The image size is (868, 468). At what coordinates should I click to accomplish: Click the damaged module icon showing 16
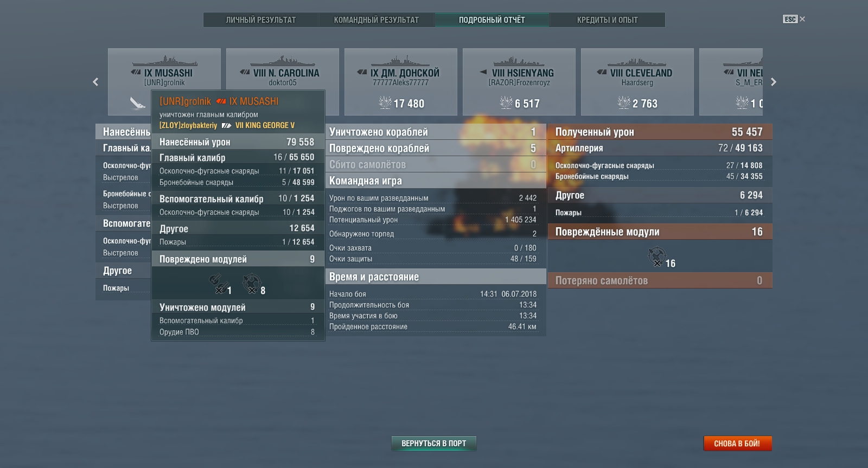click(x=656, y=256)
